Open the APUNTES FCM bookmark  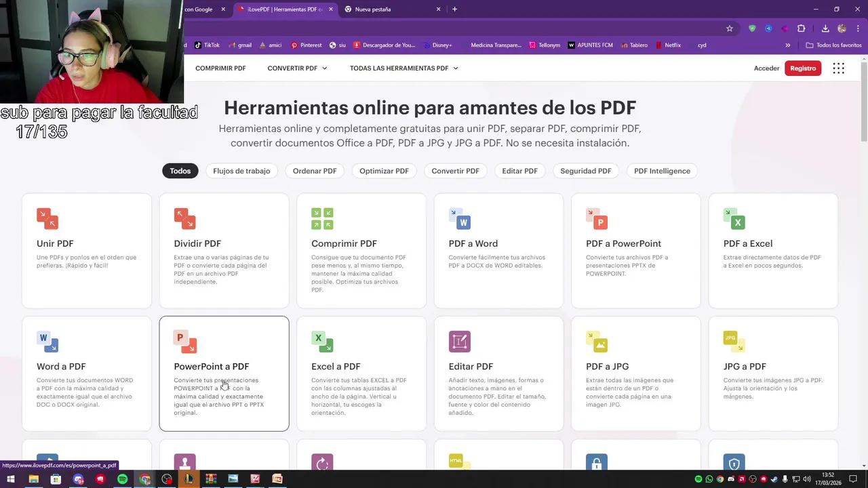click(590, 45)
